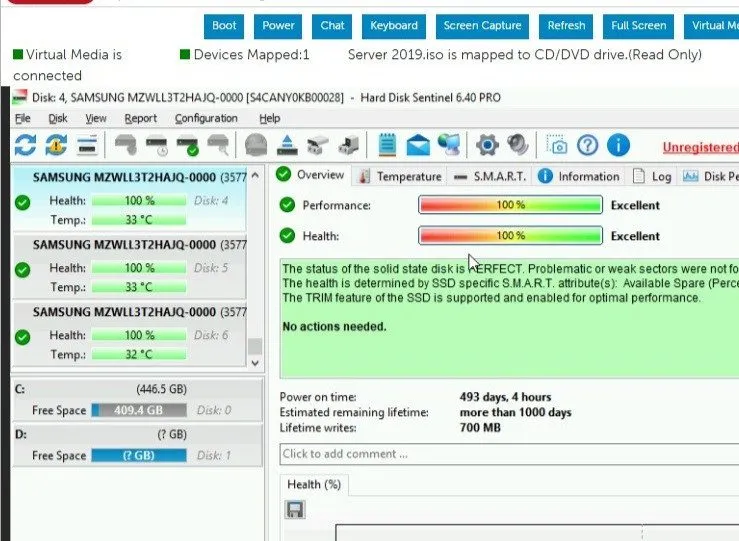Select the D: drive (? GB) entry
Image resolution: width=739 pixels, height=541 pixels.
click(137, 445)
